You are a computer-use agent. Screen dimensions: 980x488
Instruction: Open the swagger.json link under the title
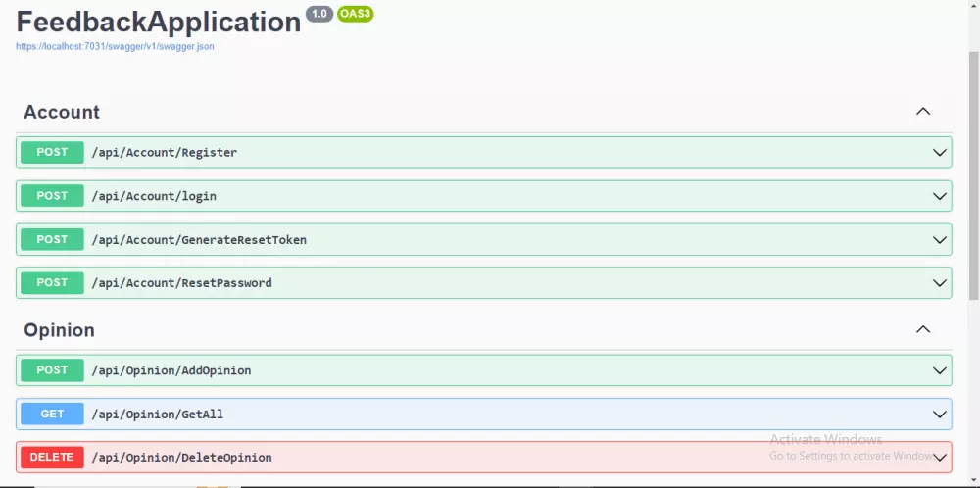115,46
